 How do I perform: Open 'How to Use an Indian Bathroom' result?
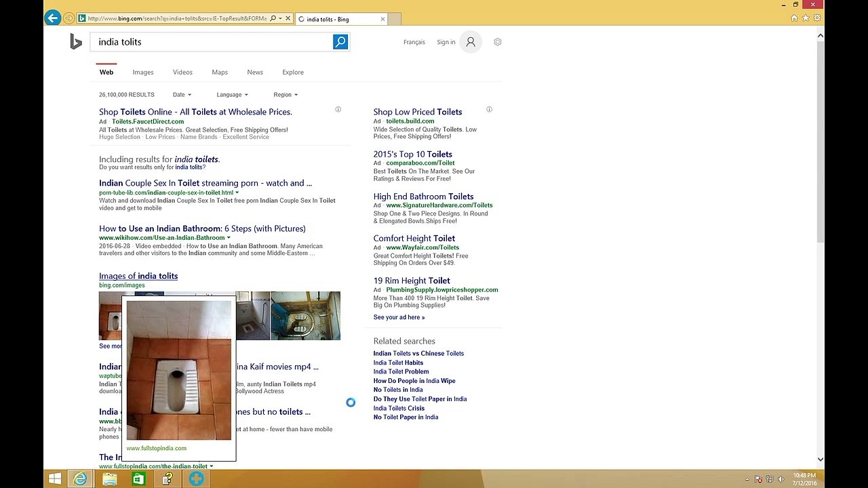point(202,228)
